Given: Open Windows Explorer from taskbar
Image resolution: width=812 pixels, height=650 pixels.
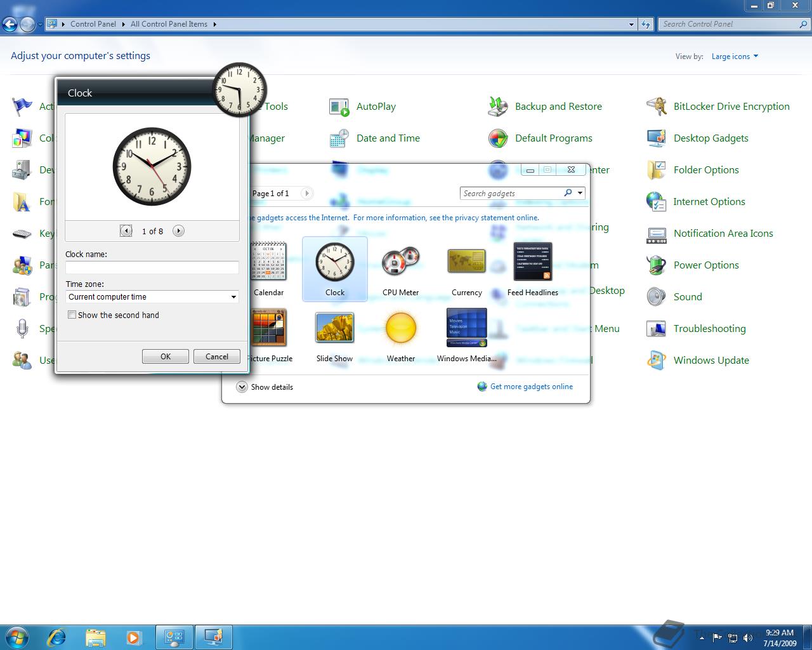Looking at the screenshot, I should (x=95, y=637).
